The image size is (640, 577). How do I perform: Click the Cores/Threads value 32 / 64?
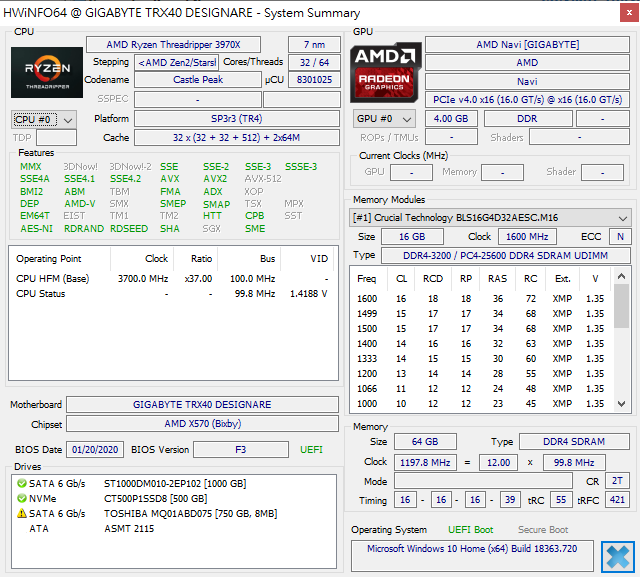point(314,62)
